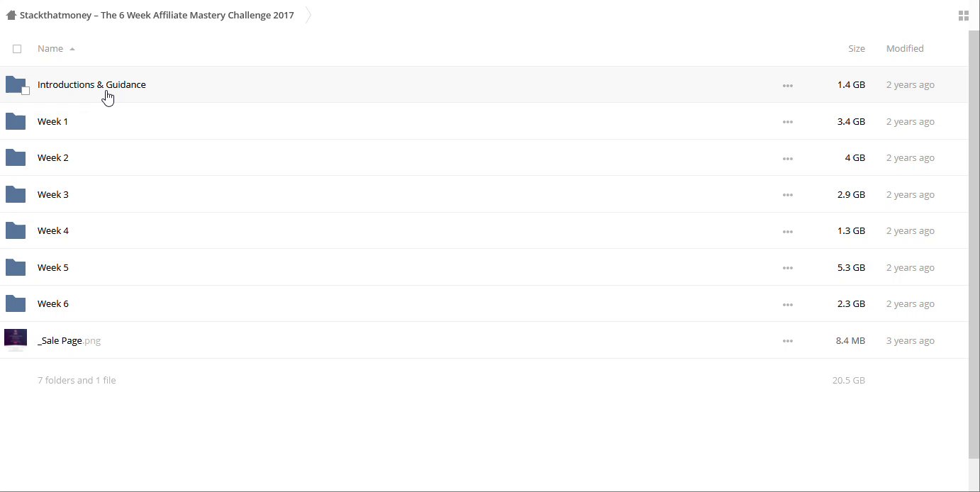Sort files by the Modified column

tap(904, 48)
